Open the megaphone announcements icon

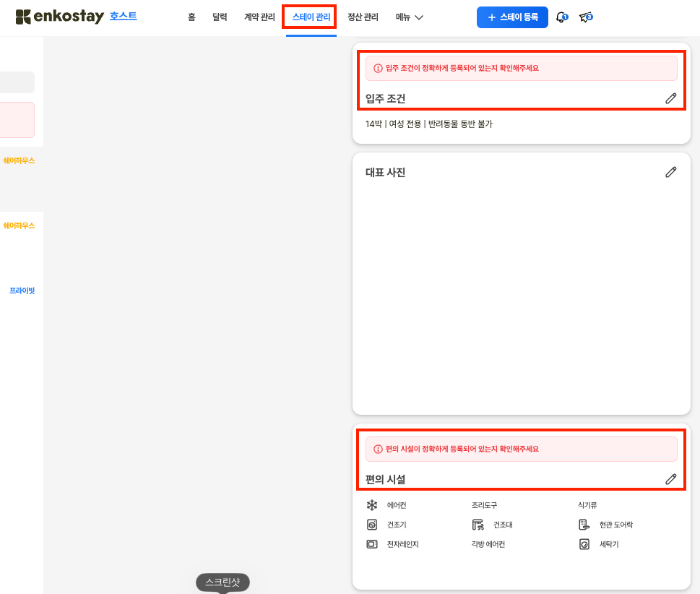[586, 17]
